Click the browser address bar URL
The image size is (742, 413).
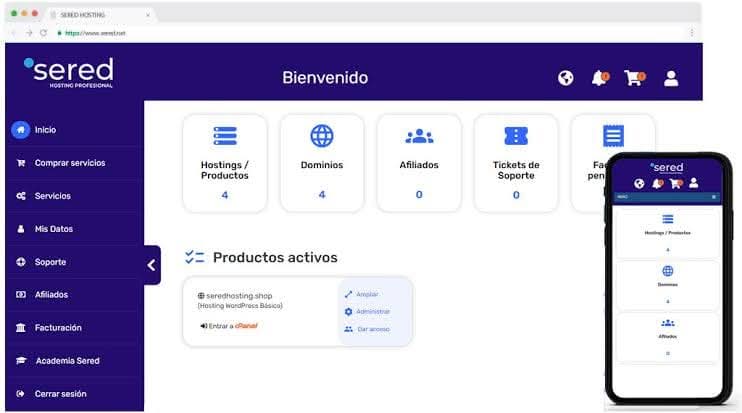96,33
